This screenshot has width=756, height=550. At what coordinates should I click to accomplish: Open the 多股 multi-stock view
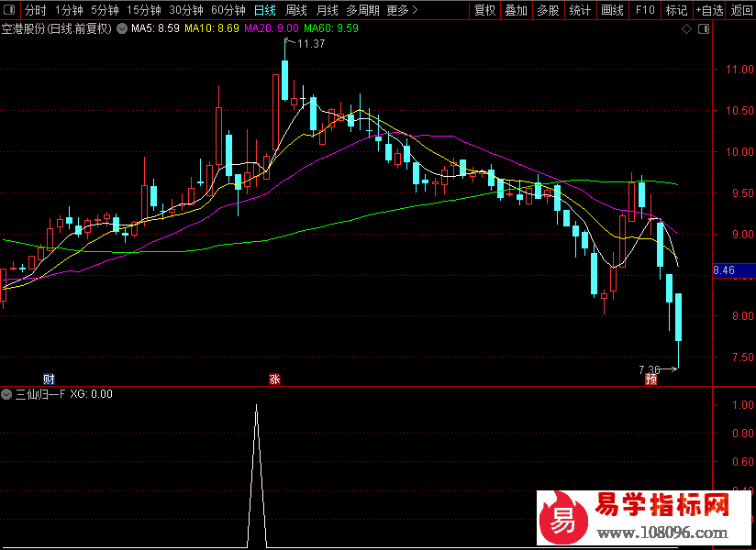tap(548, 10)
